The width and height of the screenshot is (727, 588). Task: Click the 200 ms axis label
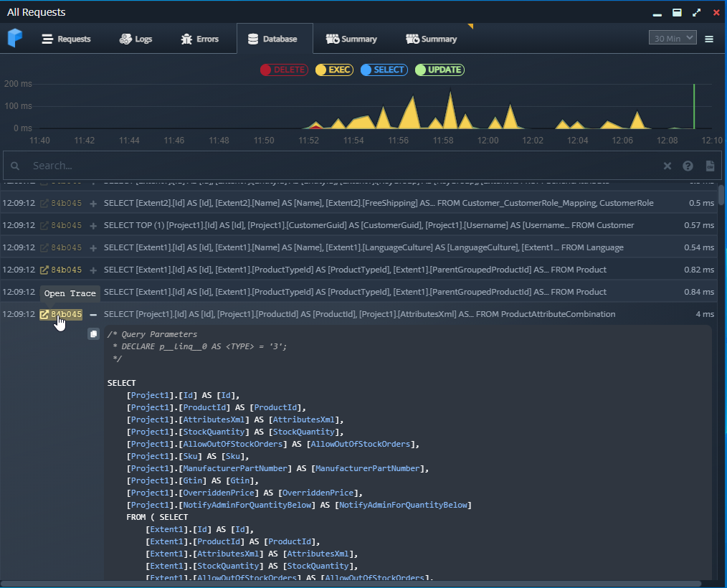(18, 84)
